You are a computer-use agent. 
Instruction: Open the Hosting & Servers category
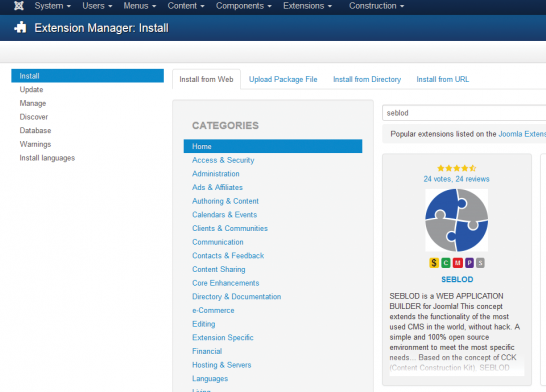(221, 365)
